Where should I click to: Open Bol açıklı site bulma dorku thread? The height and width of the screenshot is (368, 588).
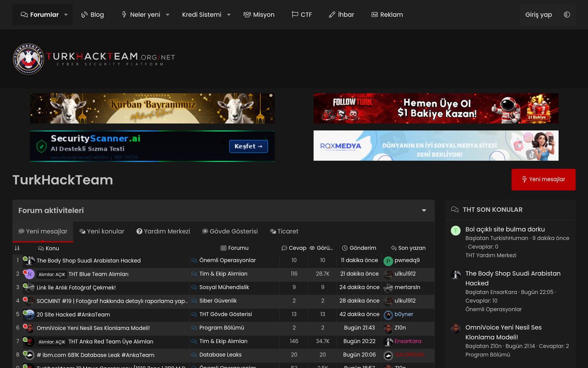pyautogui.click(x=505, y=229)
